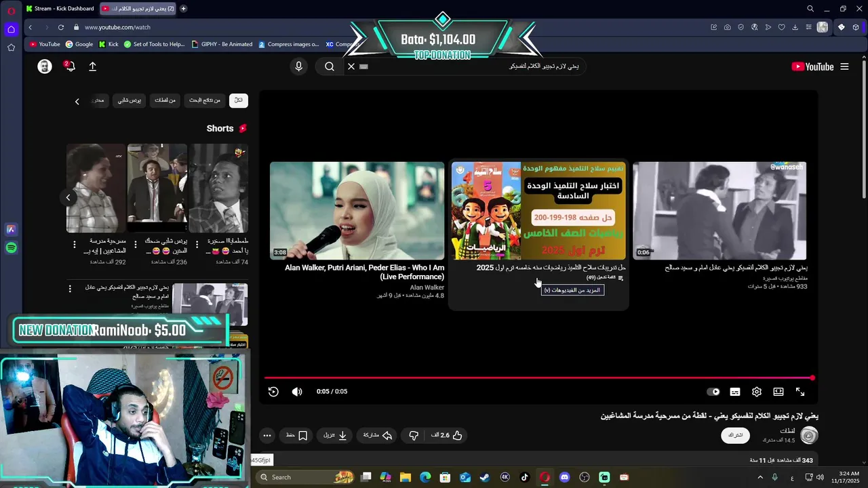Open Spotify in the Opera sidebar

click(x=11, y=248)
